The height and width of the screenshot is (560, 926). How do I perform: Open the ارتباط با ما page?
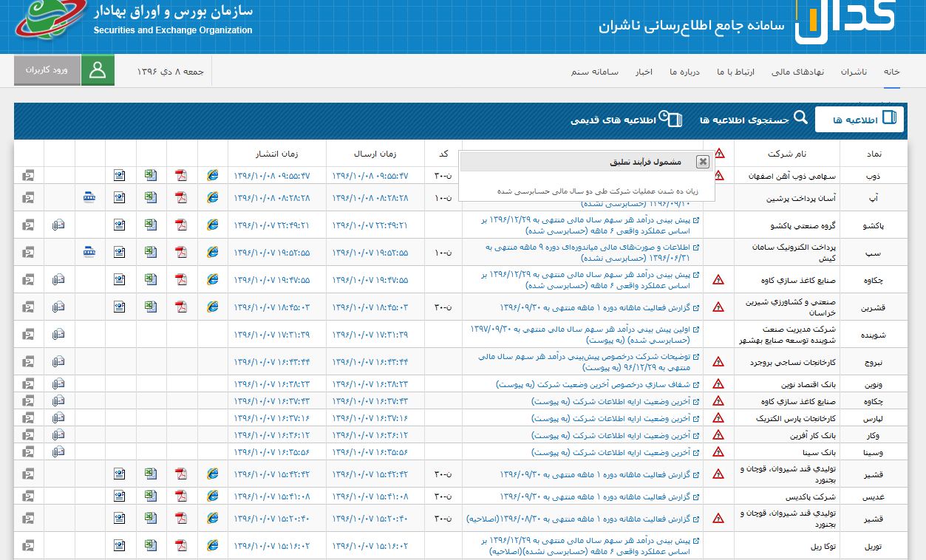[735, 72]
